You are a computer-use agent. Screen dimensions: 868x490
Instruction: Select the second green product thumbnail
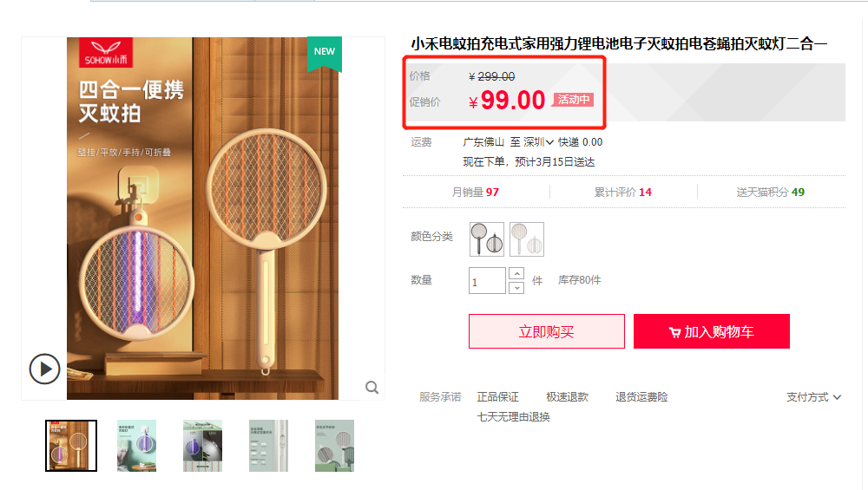tap(137, 446)
